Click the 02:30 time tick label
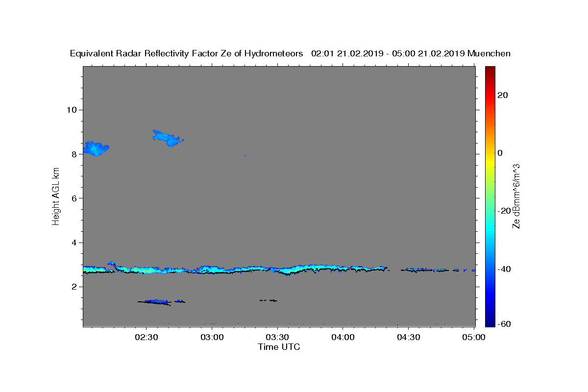Screen dimensions: 588x392 146,337
